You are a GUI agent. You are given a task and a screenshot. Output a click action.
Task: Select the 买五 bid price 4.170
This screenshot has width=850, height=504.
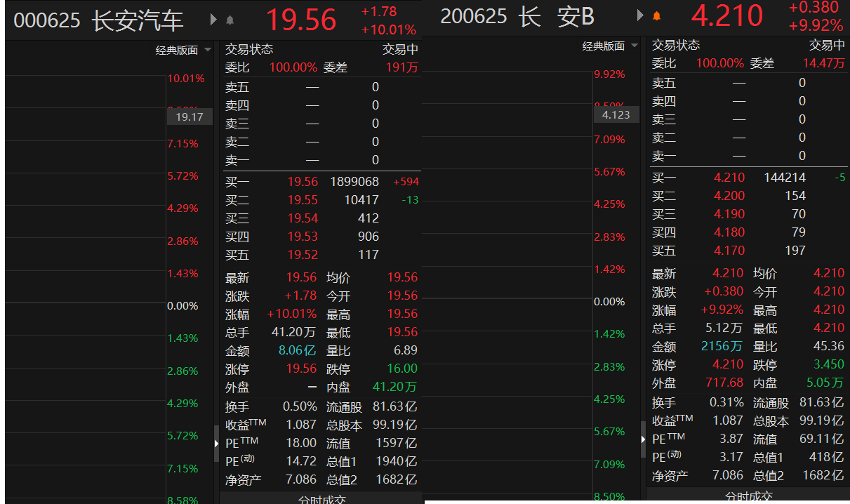coord(729,251)
